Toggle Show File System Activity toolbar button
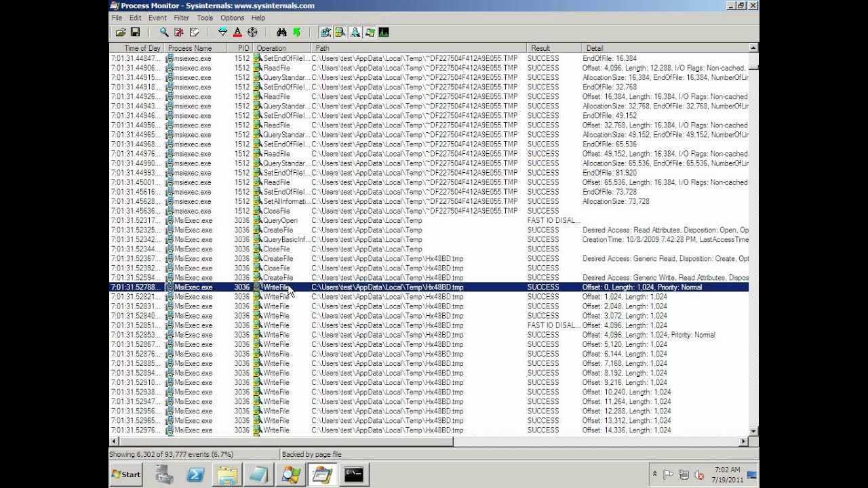Image resolution: width=868 pixels, height=488 pixels. pyautogui.click(x=340, y=32)
